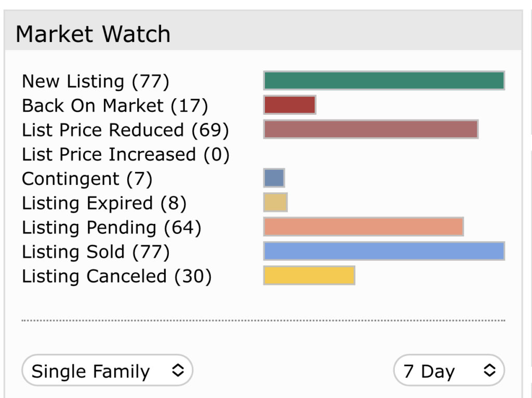The width and height of the screenshot is (532, 398).
Task: Open the New Listing (77) link
Action: point(96,82)
